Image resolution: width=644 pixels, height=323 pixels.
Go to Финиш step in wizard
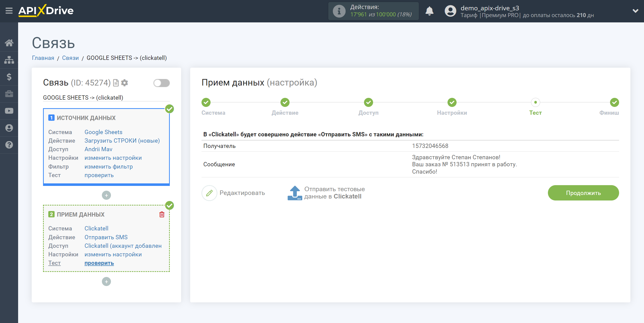coord(615,102)
